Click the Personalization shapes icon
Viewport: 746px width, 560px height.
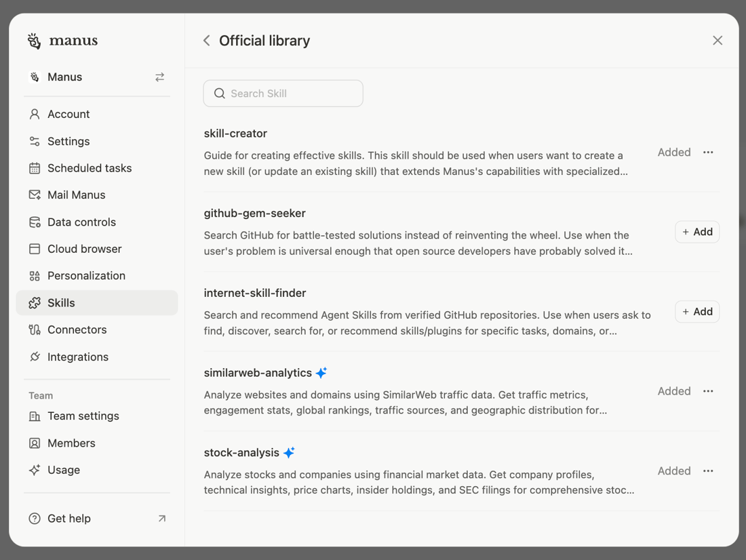pyautogui.click(x=35, y=276)
